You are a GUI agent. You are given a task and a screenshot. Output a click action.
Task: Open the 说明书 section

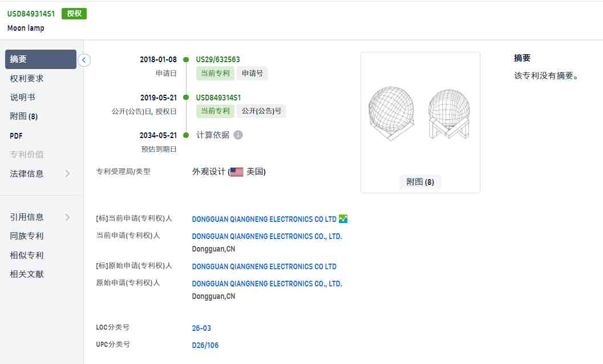[x=22, y=98]
